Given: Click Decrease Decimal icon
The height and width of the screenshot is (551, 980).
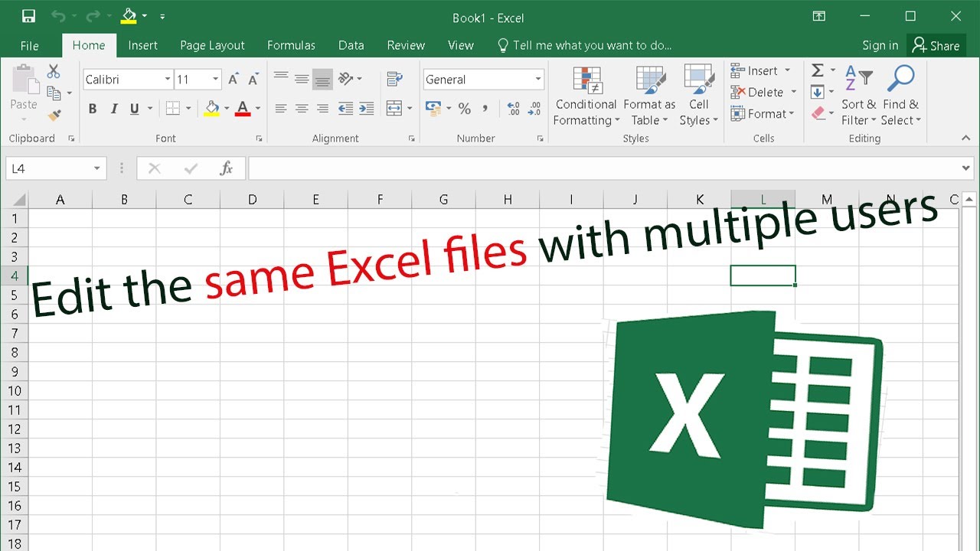Looking at the screenshot, I should click(535, 109).
